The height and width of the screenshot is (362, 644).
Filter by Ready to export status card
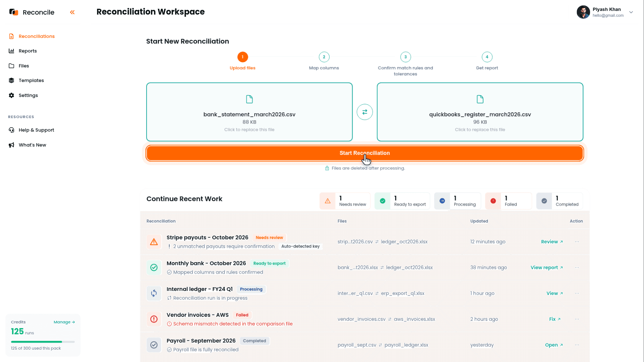[x=402, y=201]
